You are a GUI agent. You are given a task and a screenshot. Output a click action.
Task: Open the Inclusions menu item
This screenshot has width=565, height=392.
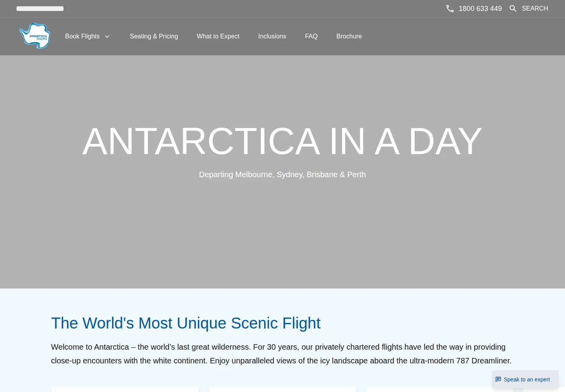tap(272, 36)
